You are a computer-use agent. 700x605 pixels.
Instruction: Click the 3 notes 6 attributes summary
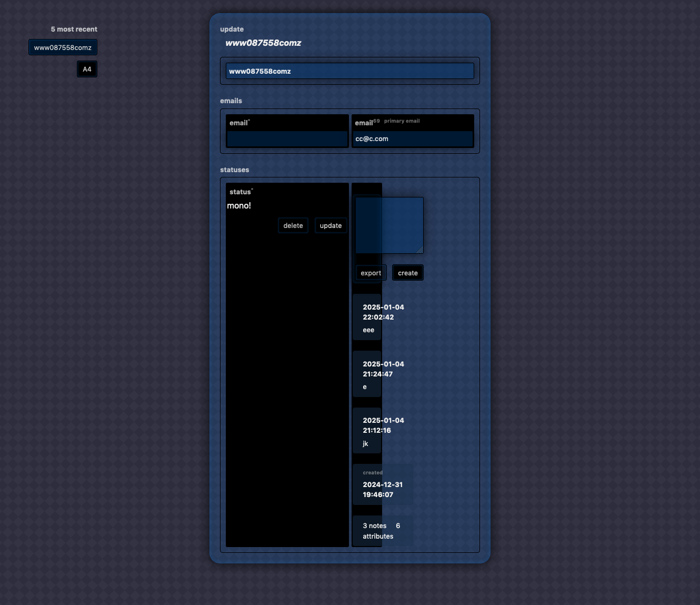click(x=383, y=531)
